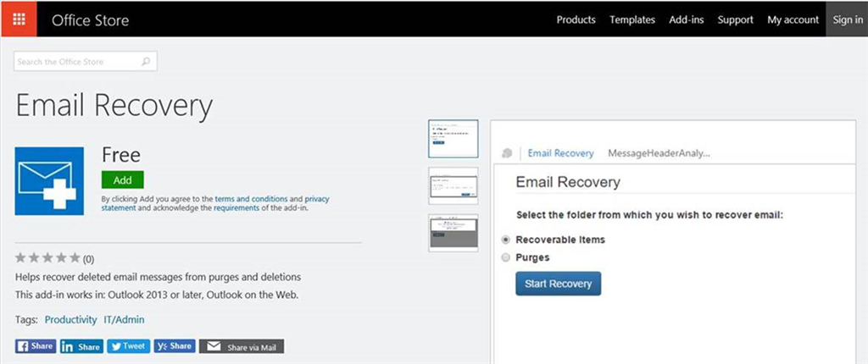Click the grey add-in icon beside Email Recovery tab
Screen dimensions: 868x364
(x=507, y=153)
